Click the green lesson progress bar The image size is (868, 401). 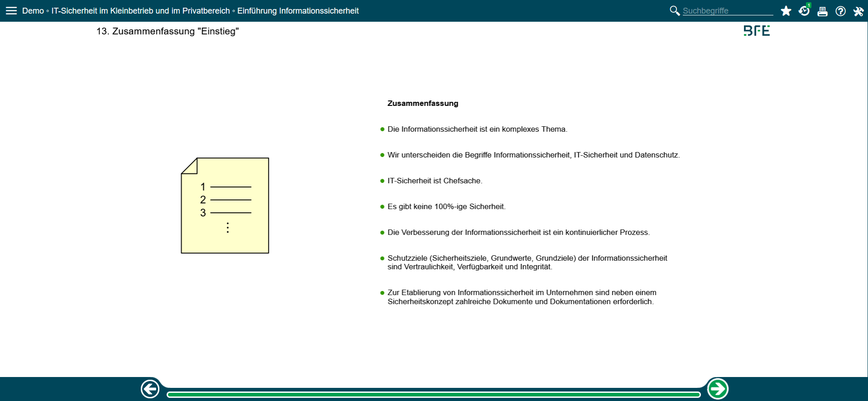point(433,395)
